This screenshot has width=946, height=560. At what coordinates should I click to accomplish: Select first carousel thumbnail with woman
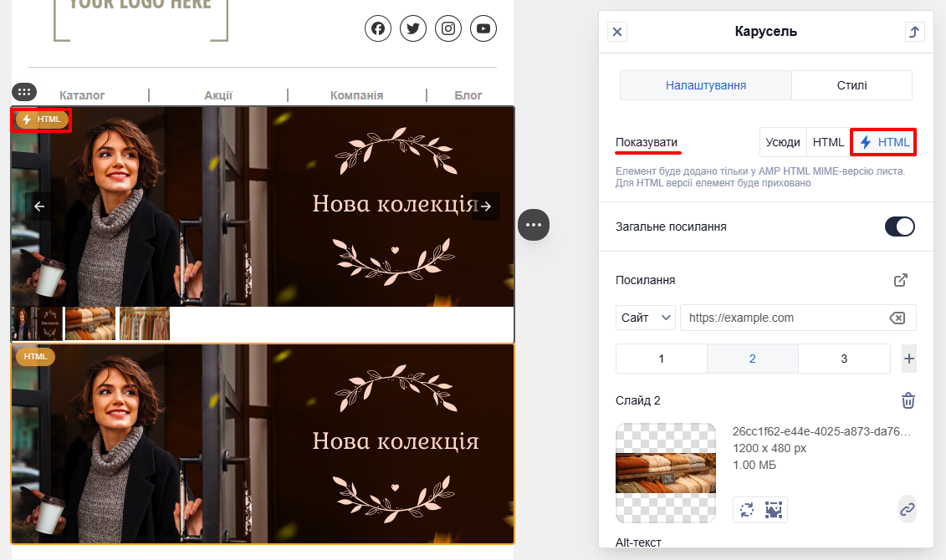point(38,323)
